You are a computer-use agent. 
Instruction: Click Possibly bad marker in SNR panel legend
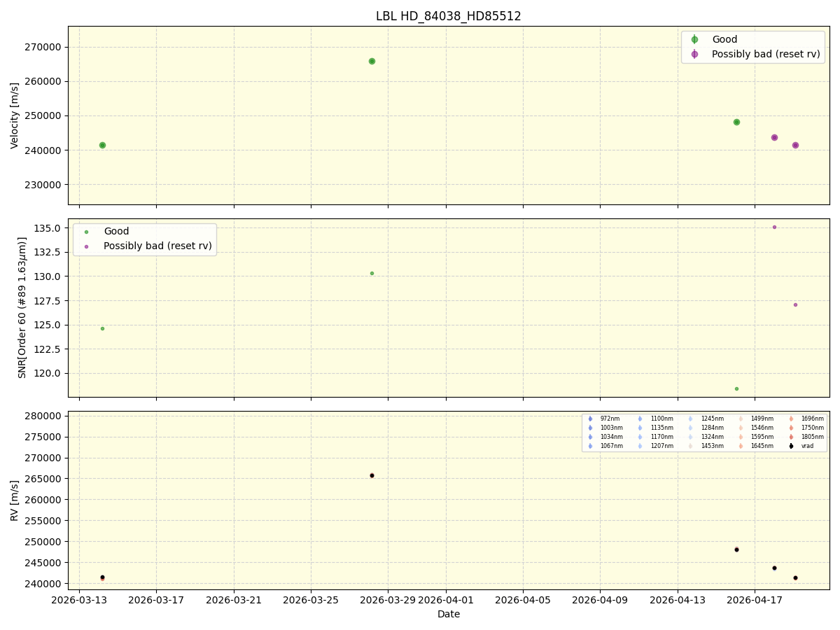(x=86, y=246)
